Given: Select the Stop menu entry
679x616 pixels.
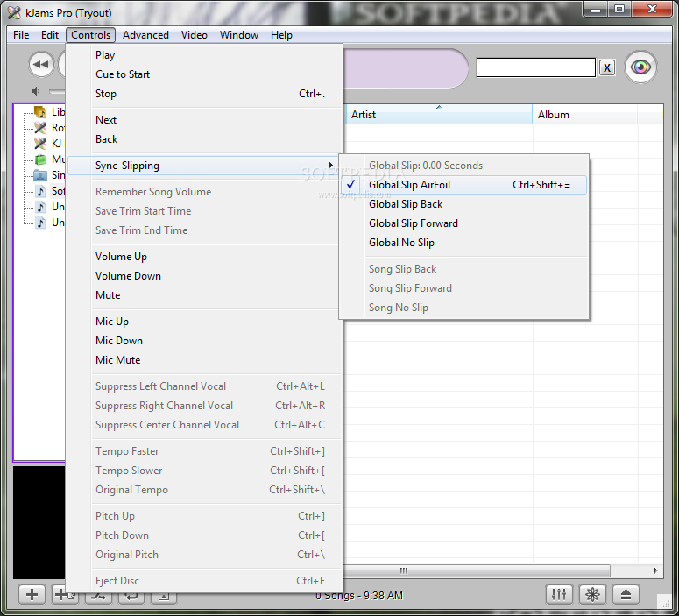Looking at the screenshot, I should coord(205,94).
